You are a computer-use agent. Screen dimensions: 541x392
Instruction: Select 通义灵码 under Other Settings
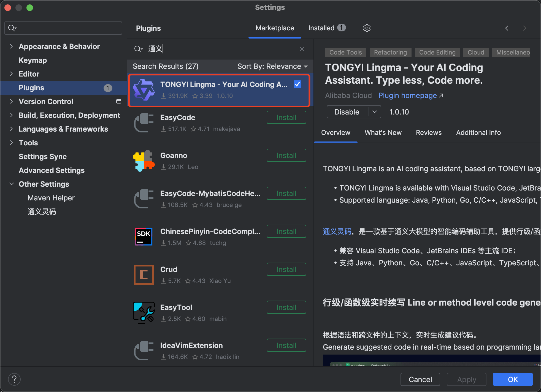tap(42, 211)
